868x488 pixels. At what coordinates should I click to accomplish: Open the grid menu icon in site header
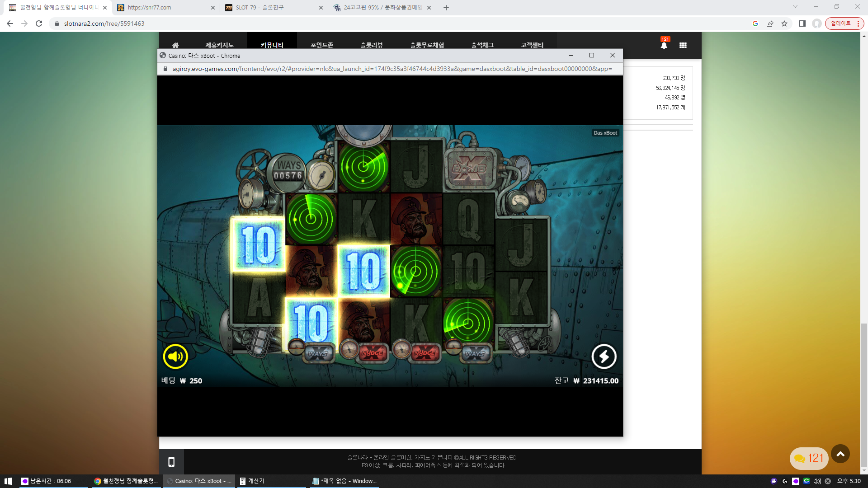pos(683,45)
